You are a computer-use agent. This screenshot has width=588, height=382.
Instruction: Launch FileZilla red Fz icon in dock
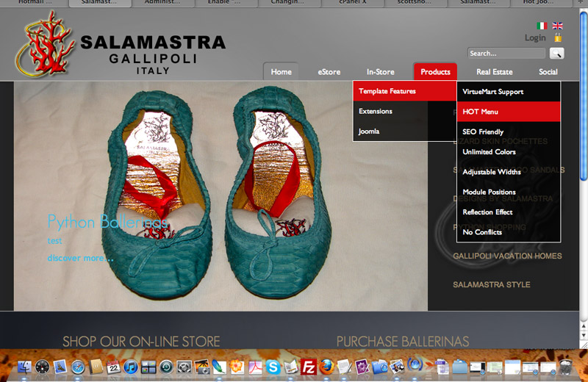(308, 367)
